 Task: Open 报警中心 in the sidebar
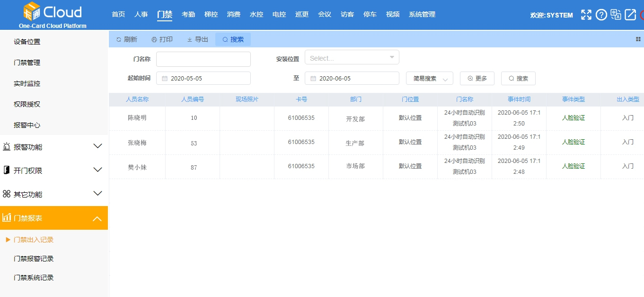pyautogui.click(x=27, y=125)
